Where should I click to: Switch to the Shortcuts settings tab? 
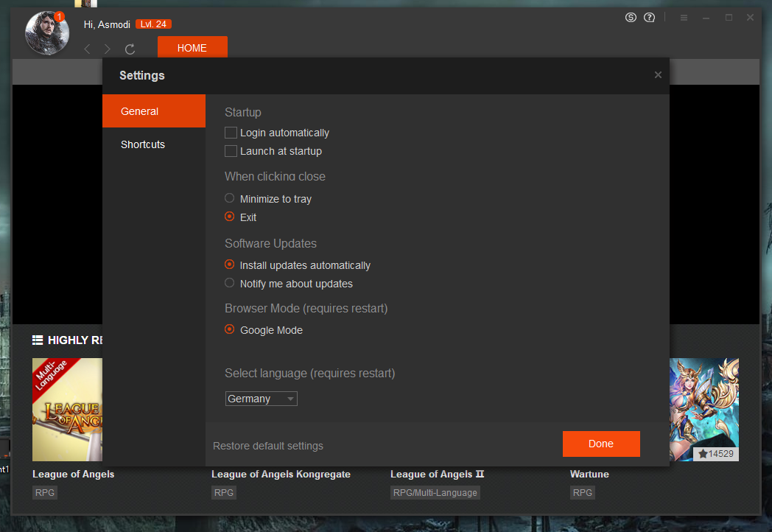click(143, 144)
